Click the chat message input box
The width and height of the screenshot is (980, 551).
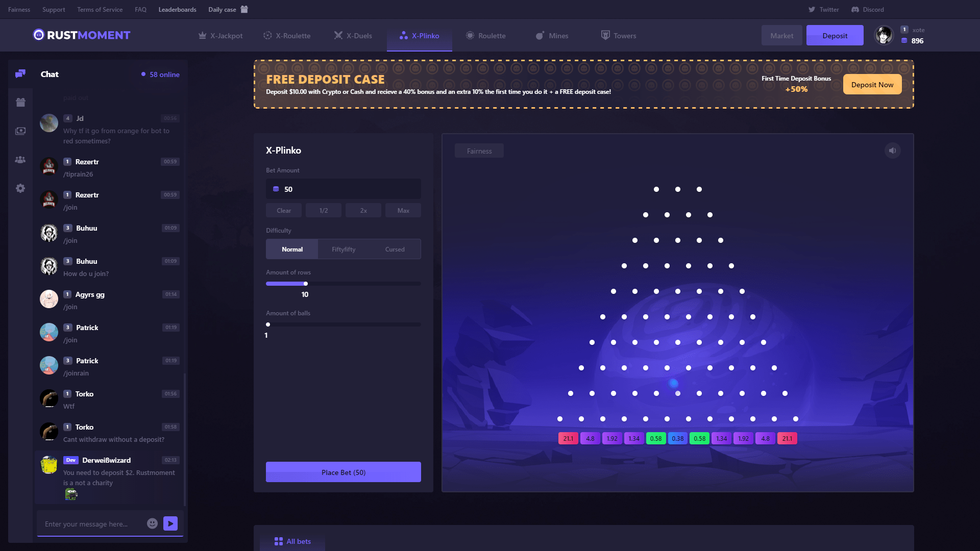click(x=92, y=523)
